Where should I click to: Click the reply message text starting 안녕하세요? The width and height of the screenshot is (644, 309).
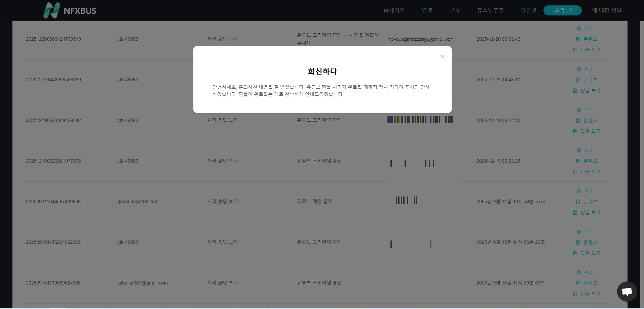[x=321, y=91]
